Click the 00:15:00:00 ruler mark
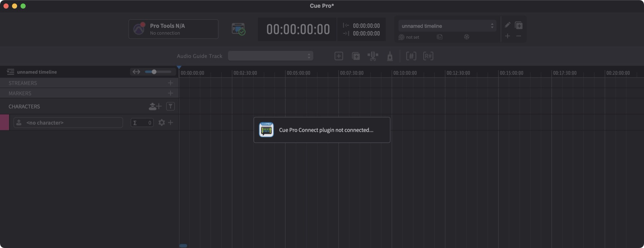This screenshot has height=248, width=644. 511,73
